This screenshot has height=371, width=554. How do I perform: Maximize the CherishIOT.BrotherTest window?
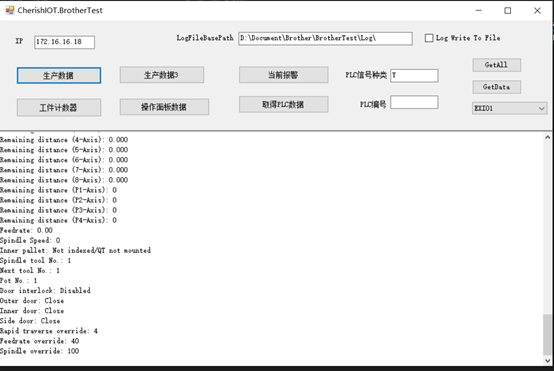508,11
